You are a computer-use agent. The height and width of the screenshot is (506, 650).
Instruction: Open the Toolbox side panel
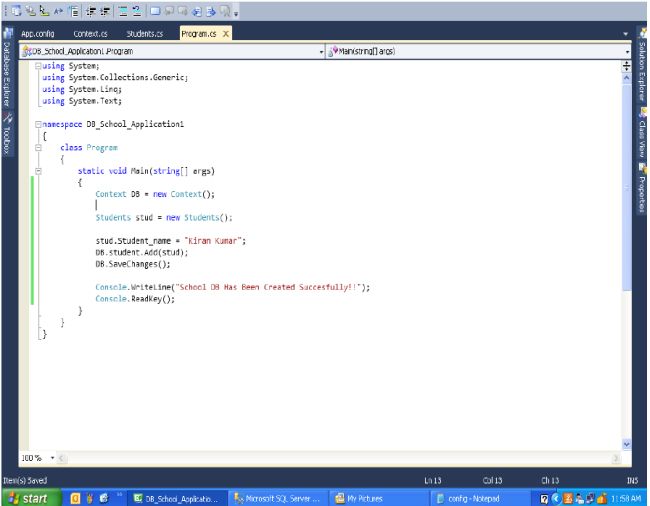[7, 133]
